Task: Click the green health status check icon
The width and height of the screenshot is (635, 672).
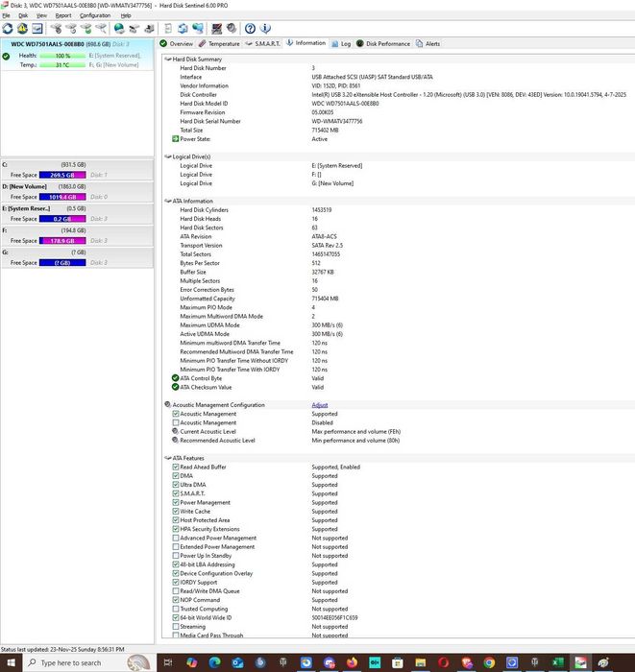Action: 6,56
